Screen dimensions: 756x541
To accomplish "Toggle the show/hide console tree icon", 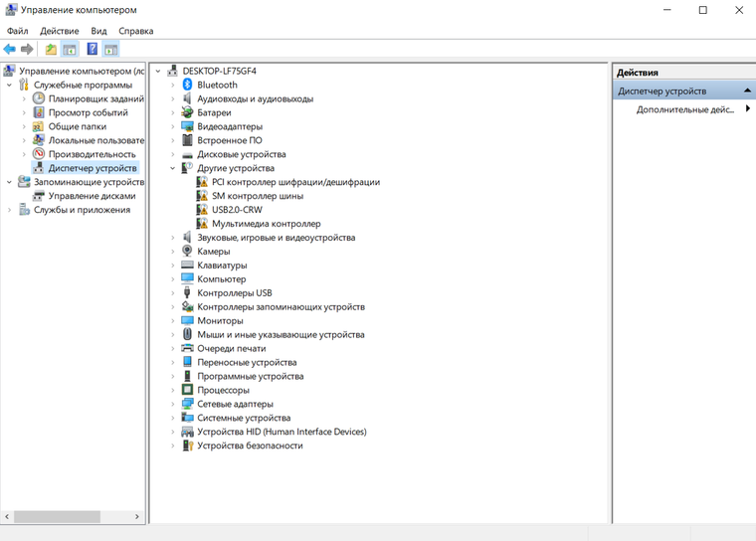I will coord(70,49).
